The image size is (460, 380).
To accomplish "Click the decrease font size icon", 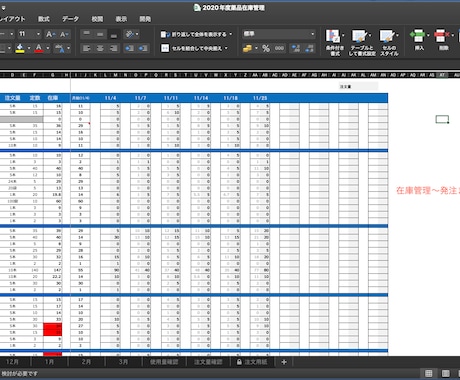I will click(x=64, y=34).
